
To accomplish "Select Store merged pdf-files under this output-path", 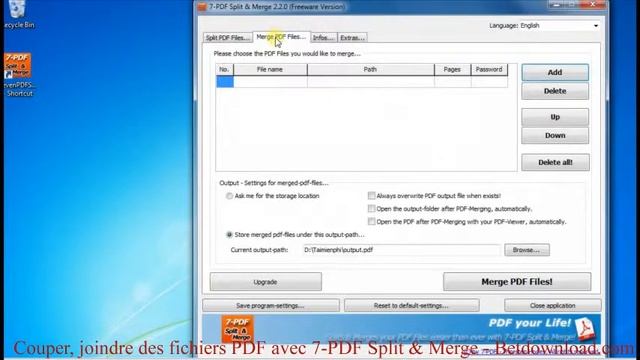I will (x=229, y=235).
